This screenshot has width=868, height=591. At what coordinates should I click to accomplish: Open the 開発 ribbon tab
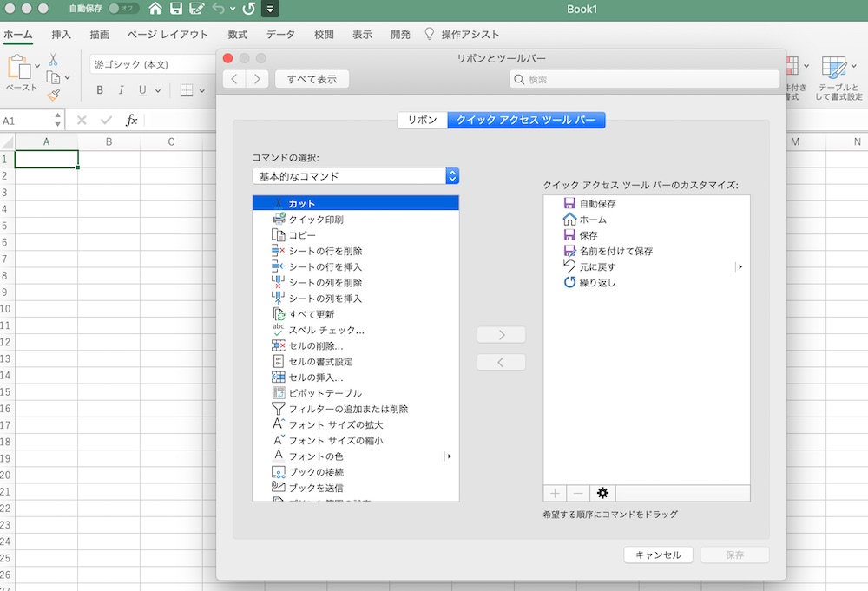point(400,35)
